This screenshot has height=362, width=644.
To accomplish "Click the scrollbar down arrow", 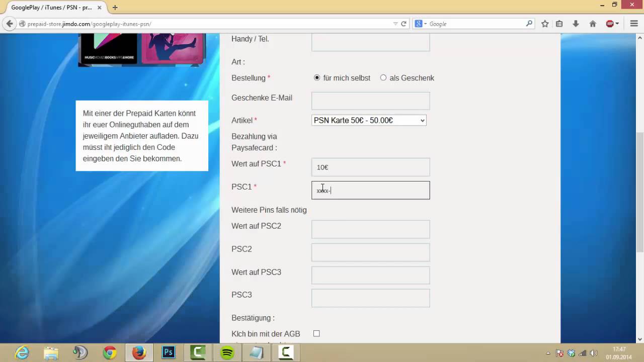I will 639,339.
